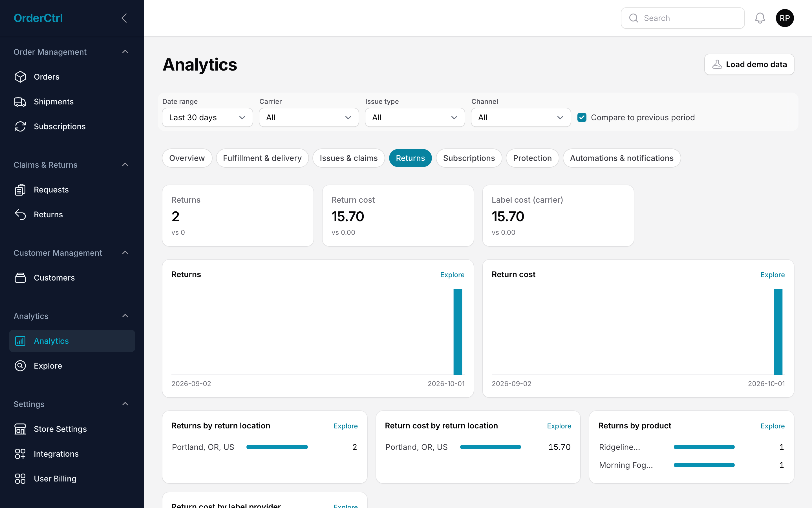Open notifications bell
The width and height of the screenshot is (812, 508).
point(760,18)
